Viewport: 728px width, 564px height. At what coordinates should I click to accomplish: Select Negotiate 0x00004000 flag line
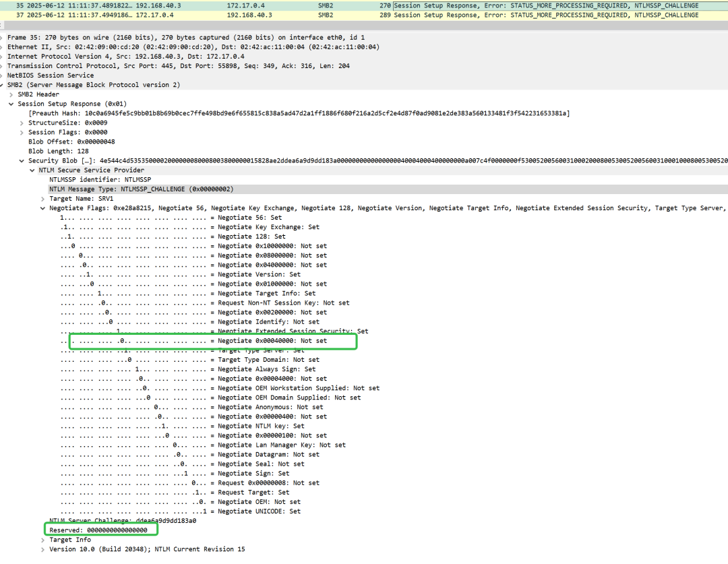point(193,379)
